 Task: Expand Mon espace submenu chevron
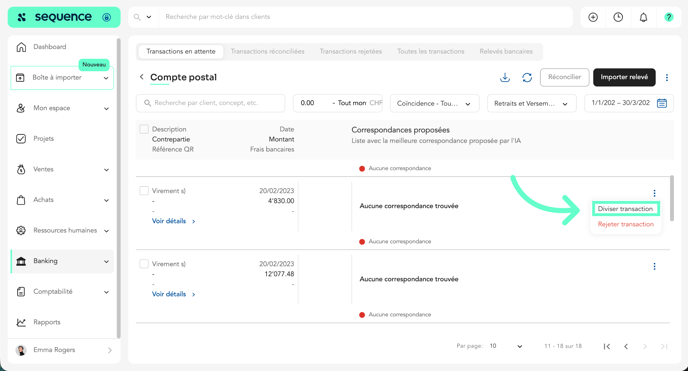coord(106,108)
